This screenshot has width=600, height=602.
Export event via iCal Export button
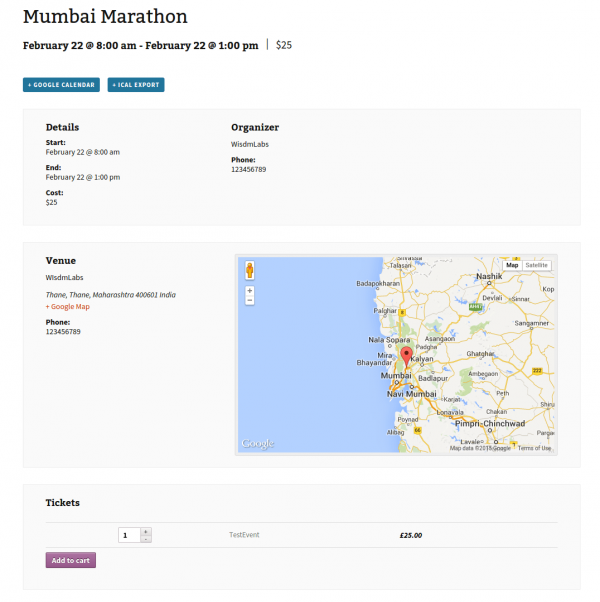(136, 85)
